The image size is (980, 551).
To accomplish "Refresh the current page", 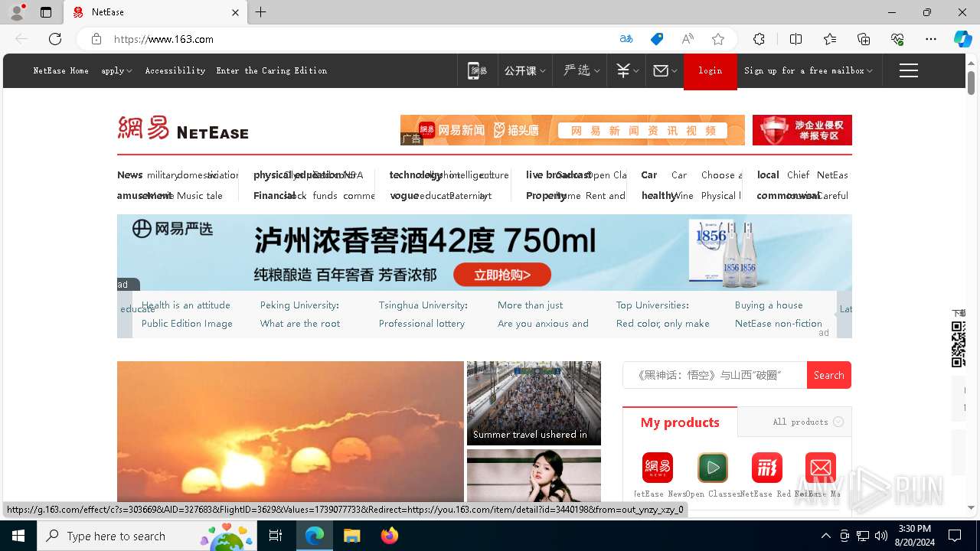I will 55,39.
